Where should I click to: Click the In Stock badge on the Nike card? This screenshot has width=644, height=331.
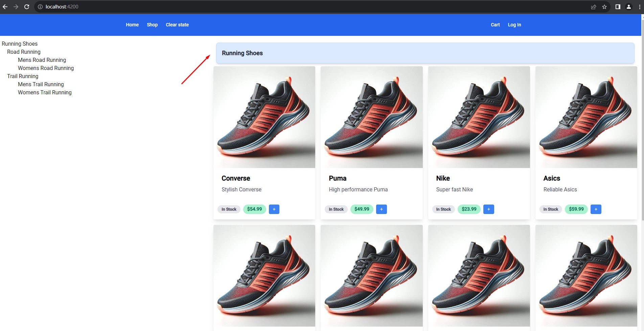click(x=443, y=209)
